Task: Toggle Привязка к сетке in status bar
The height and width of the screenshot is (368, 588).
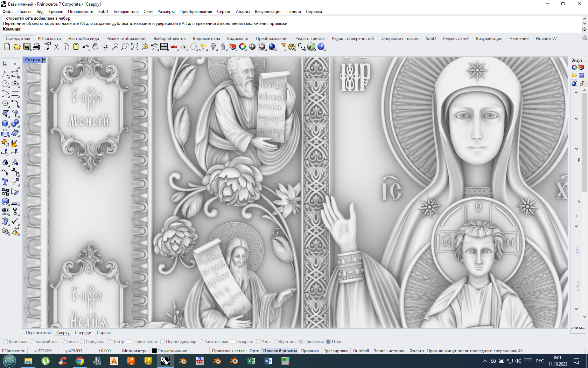Action: [x=228, y=351]
